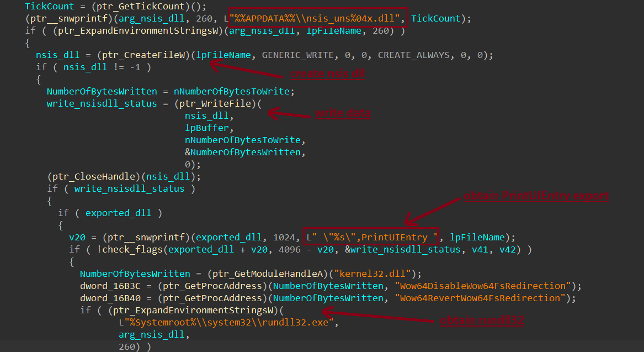This screenshot has width=644, height=352.
Task: Click the dword_16B40 variable
Action: pyautogui.click(x=110, y=298)
